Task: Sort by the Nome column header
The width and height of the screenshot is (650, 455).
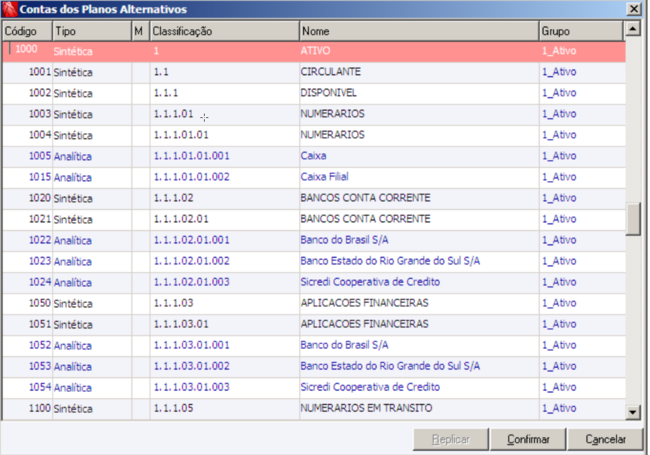Action: pyautogui.click(x=419, y=31)
